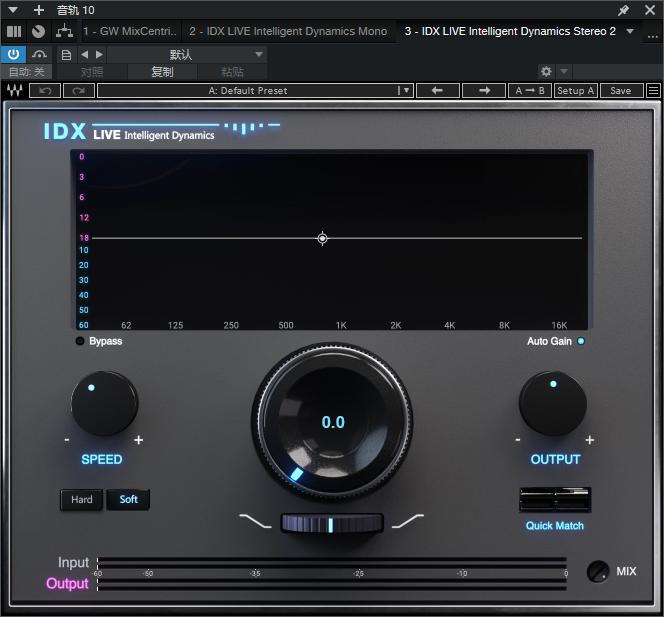Image resolution: width=664 pixels, height=617 pixels.
Task: Click the Output level meter
Action: pyautogui.click(x=332, y=584)
